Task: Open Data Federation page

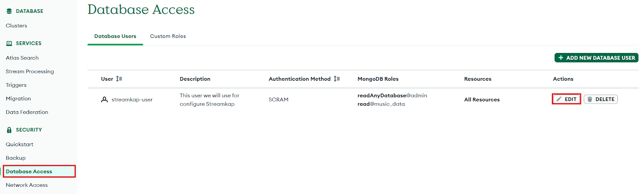Action: (x=27, y=112)
